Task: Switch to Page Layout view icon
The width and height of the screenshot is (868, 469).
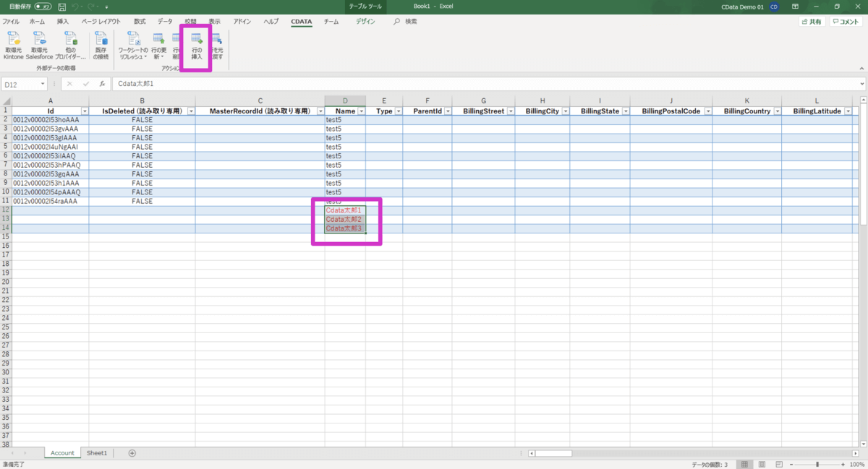Action: pos(761,464)
